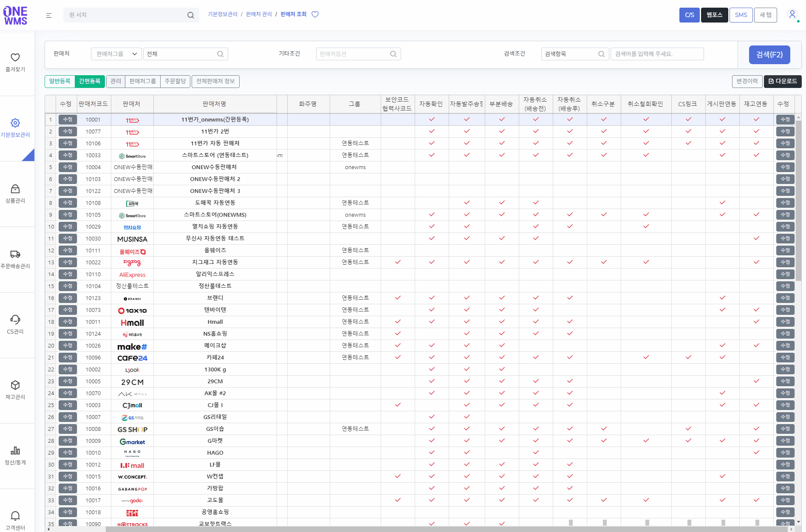Toggle 보안코드 check for Hmall row

point(398,322)
